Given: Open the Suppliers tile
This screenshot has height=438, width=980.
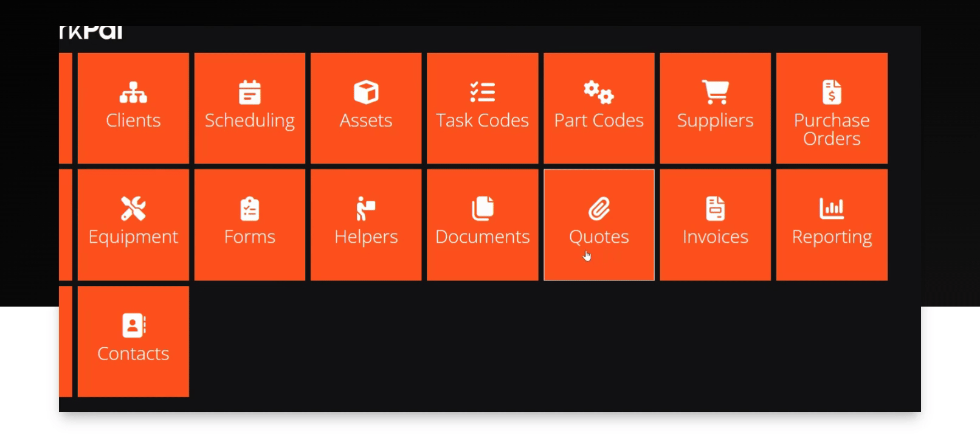Looking at the screenshot, I should 716,108.
